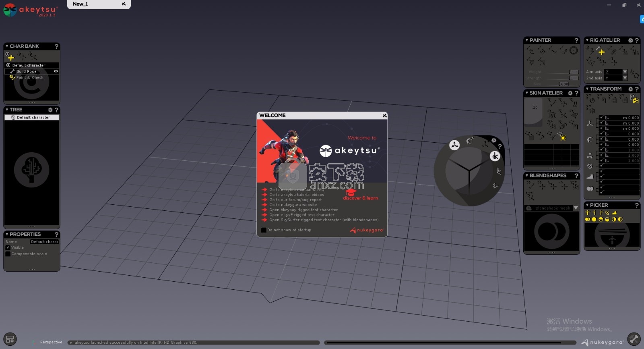Click white circular tool on spinner's right edge
This screenshot has height=349, width=644.
[495, 156]
